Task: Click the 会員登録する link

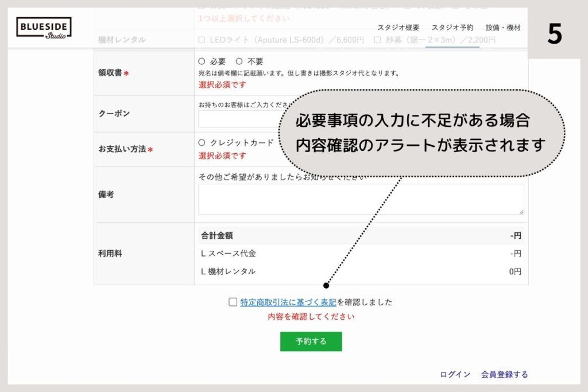Action: coord(504,374)
